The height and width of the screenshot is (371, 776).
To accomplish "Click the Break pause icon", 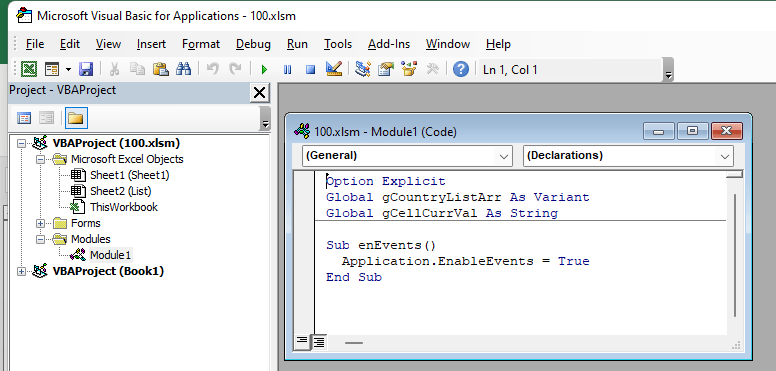I will (288, 70).
